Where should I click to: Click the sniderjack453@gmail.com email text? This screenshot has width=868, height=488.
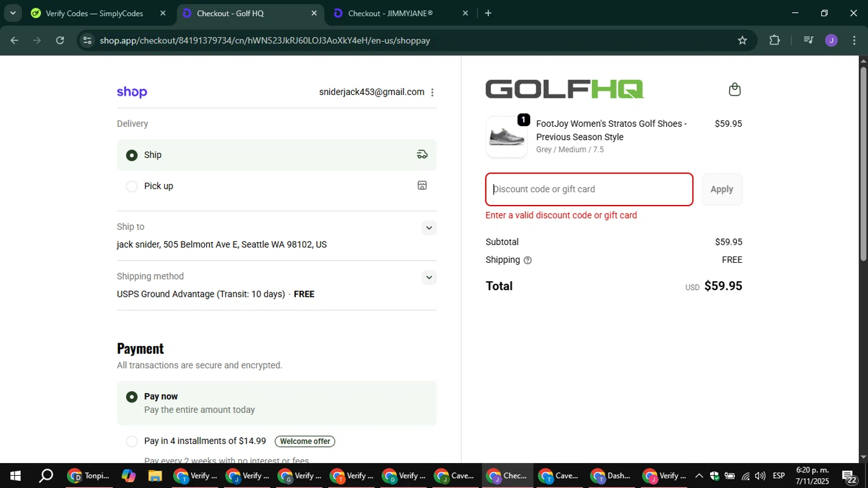(x=372, y=92)
